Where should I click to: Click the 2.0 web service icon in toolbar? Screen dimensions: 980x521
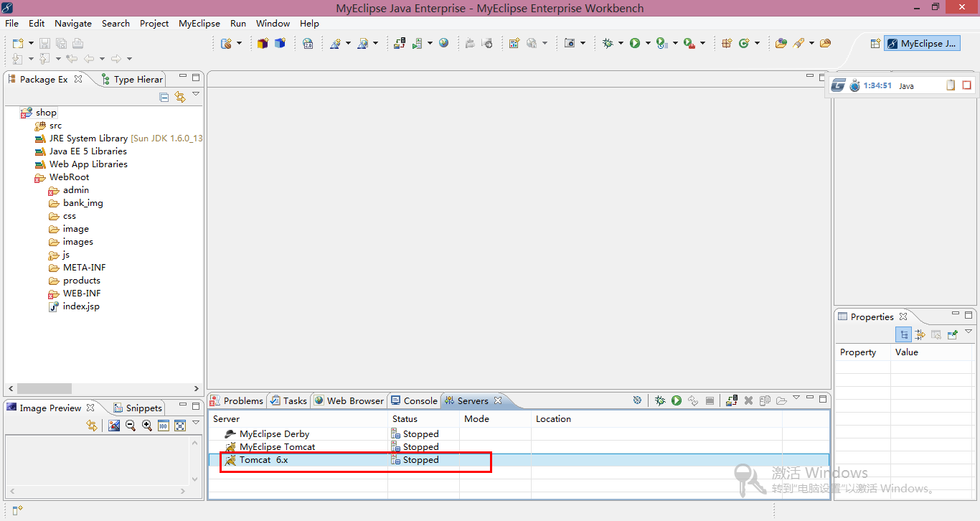[x=308, y=43]
